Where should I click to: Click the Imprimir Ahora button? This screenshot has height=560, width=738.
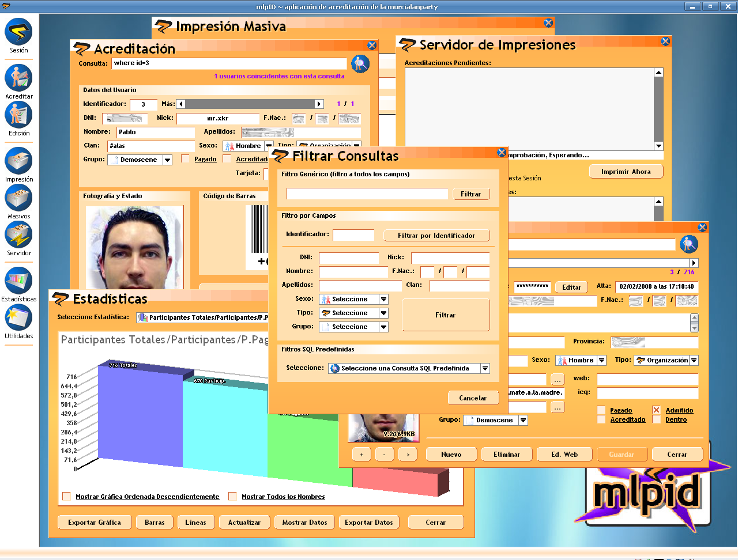point(626,172)
